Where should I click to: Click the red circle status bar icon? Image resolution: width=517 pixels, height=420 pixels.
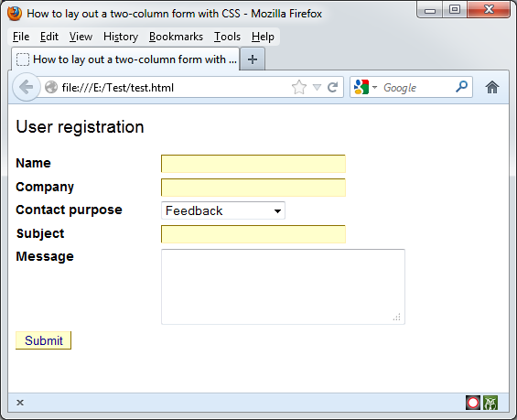473,403
